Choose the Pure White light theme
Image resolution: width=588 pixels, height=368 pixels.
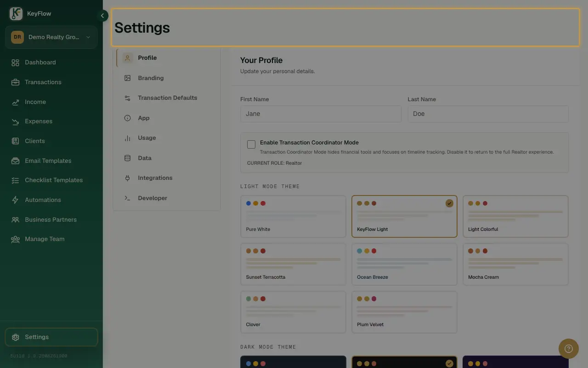point(293,216)
